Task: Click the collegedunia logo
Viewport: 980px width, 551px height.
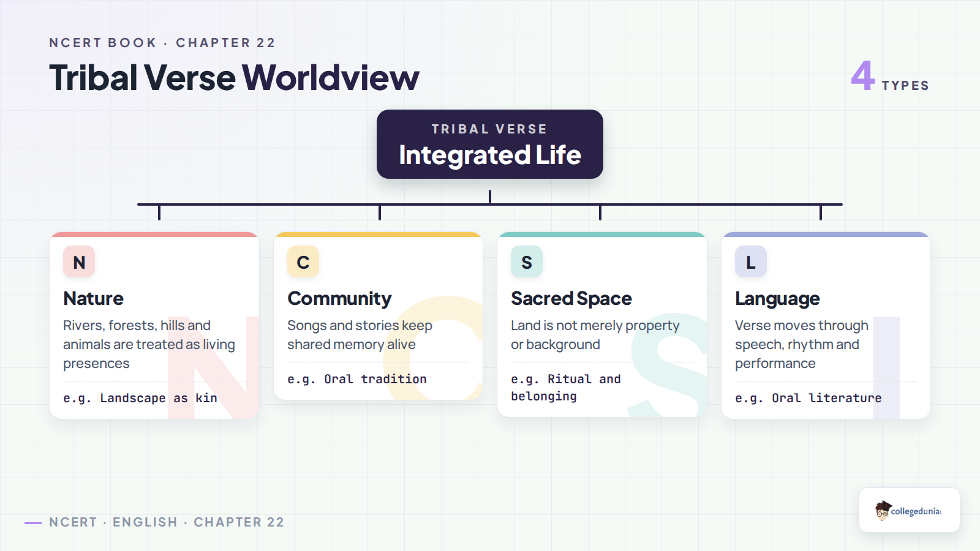Action: click(909, 510)
